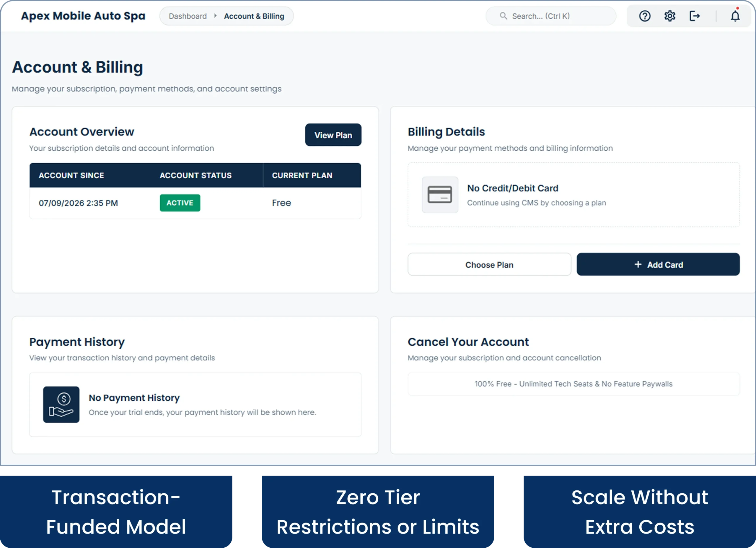756x548 pixels.
Task: Click the logout arrow icon
Action: point(694,16)
